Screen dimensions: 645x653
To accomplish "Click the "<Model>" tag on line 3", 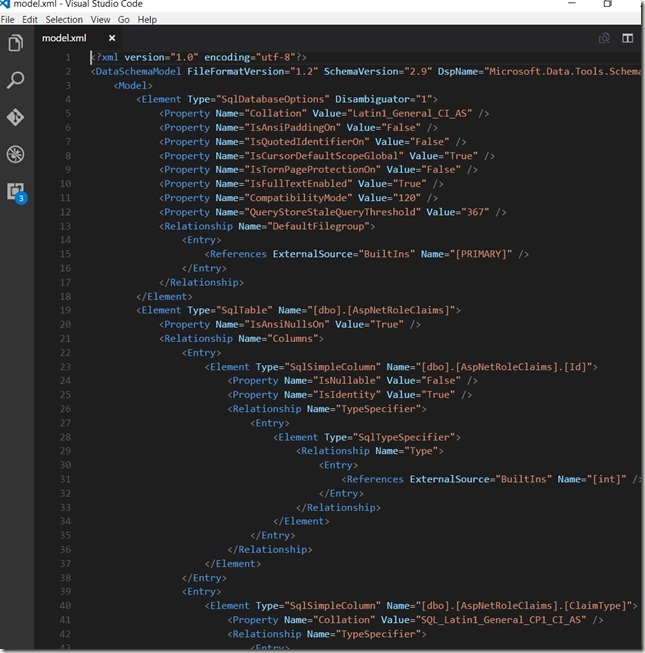I will (x=133, y=85).
